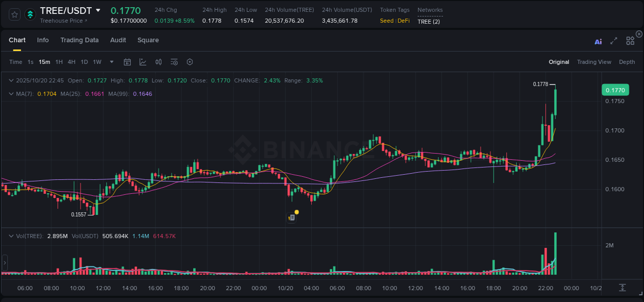Open the indicators list settings icon
Screen dimensions: 644x302
coord(174,62)
